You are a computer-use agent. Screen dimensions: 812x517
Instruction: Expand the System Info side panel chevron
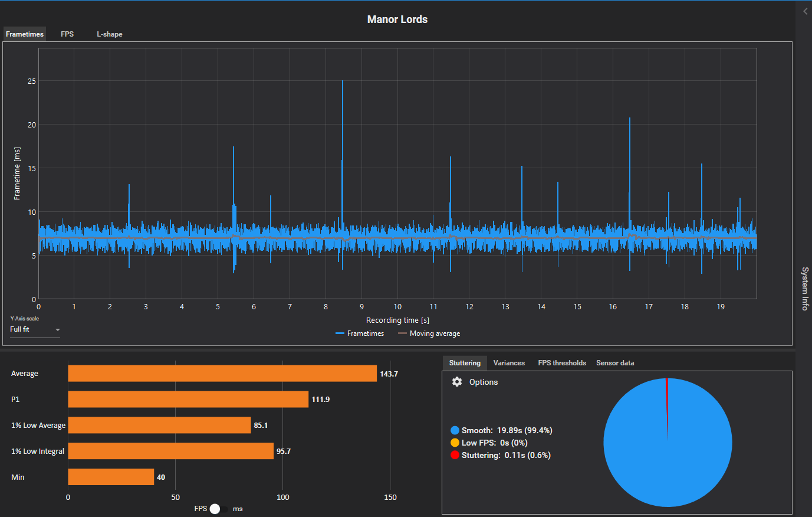[x=805, y=11]
